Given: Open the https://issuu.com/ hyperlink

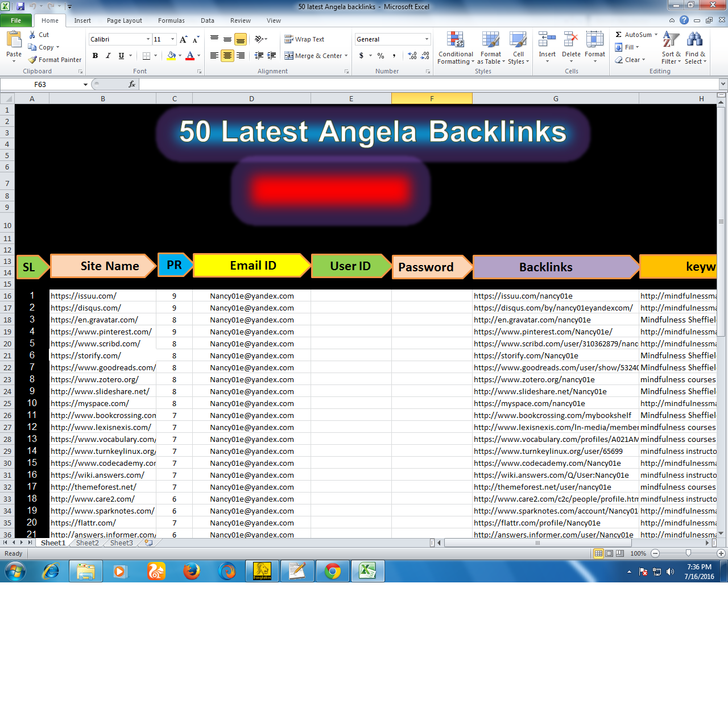Looking at the screenshot, I should click(x=83, y=296).
